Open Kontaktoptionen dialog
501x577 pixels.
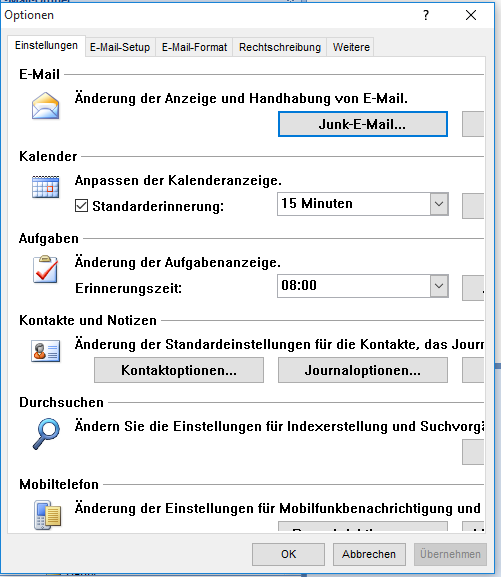point(179,370)
